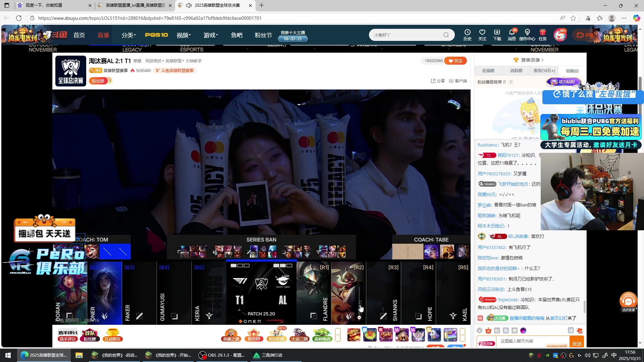Viewport: 644px width, 362px height.
Task: Expand the 视频 dropdown in navigation
Action: tap(183, 35)
